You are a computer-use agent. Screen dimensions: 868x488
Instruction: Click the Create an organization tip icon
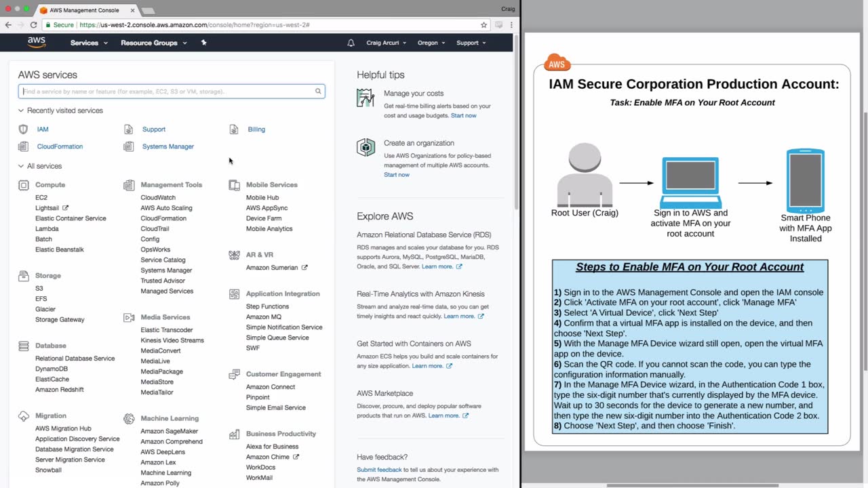click(366, 148)
